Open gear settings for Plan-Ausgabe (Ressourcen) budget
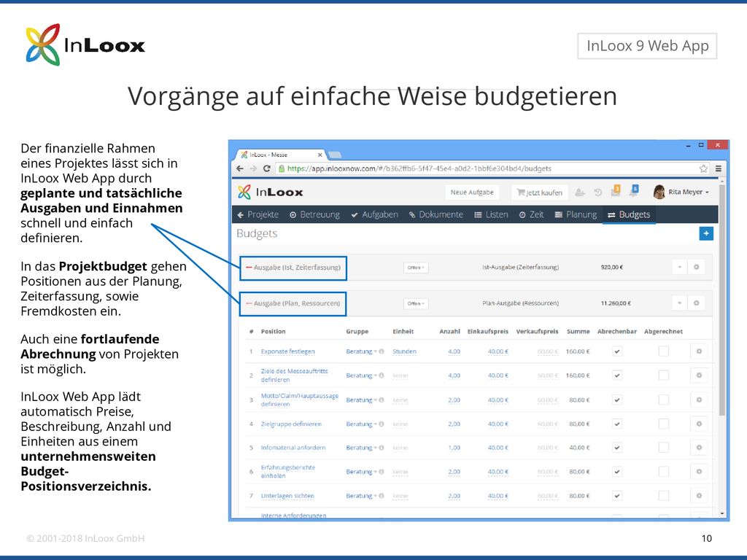This screenshot has height=560, width=747. click(697, 303)
